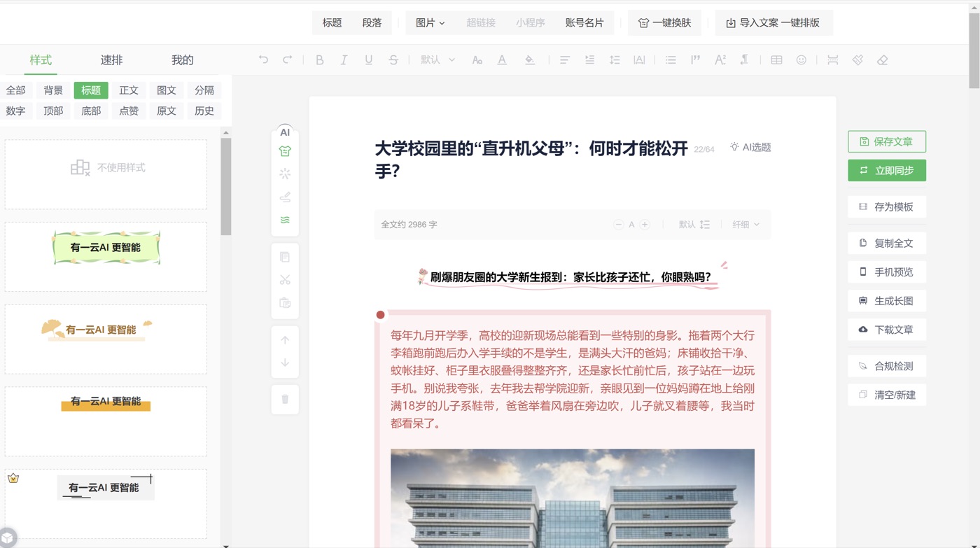Viewport: 980px width, 548px height.
Task: Click the green shirt skin-change icon
Action: pyautogui.click(x=285, y=151)
